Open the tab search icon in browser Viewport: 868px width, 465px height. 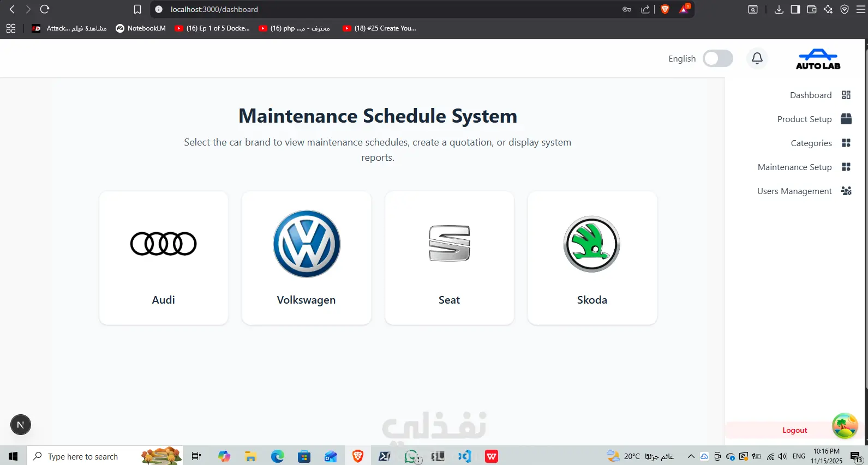[753, 9]
